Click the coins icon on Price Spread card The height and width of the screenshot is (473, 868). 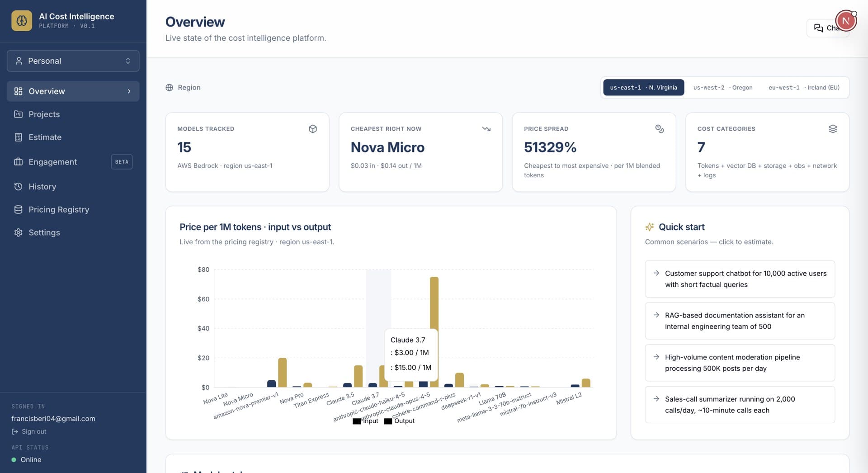pos(659,129)
